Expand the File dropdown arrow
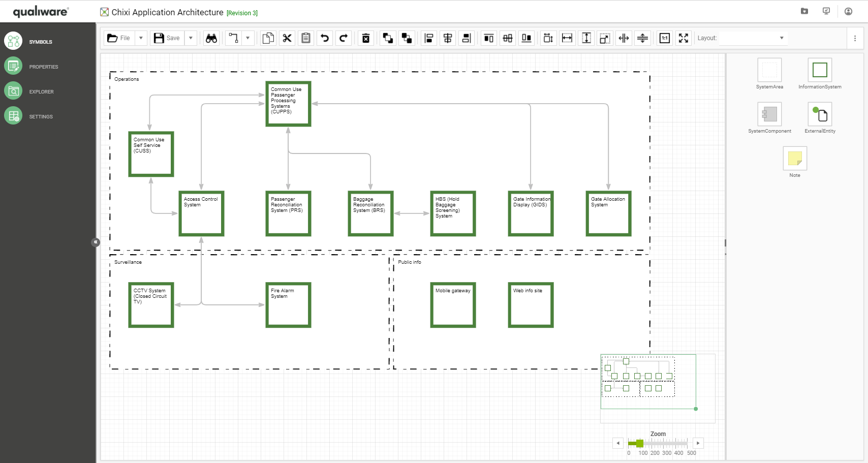The width and height of the screenshot is (868, 463). coord(141,38)
